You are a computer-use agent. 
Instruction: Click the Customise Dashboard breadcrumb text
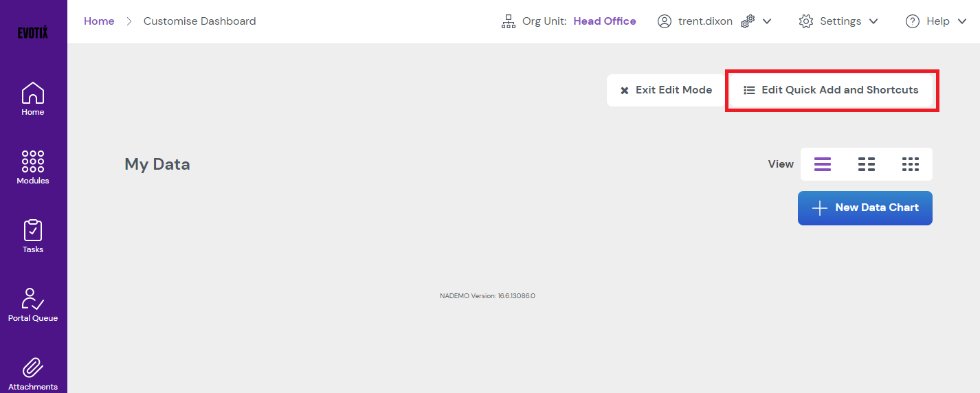click(x=199, y=21)
